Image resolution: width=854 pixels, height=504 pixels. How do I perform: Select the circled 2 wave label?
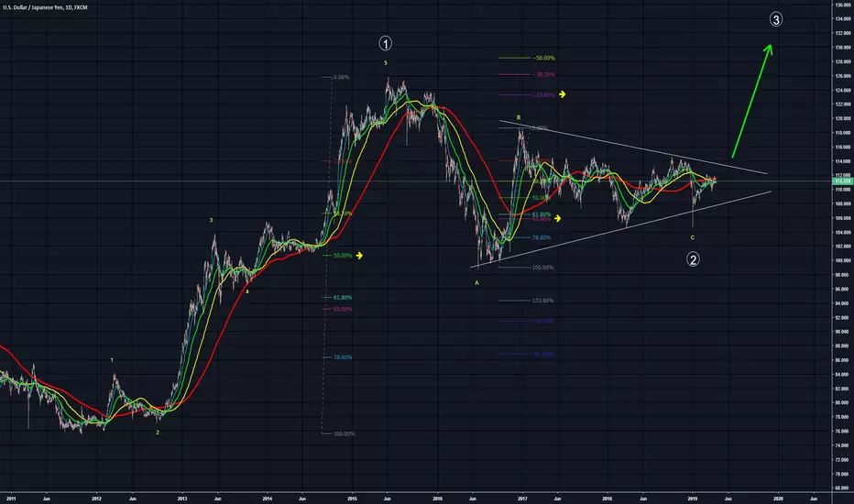tap(693, 259)
